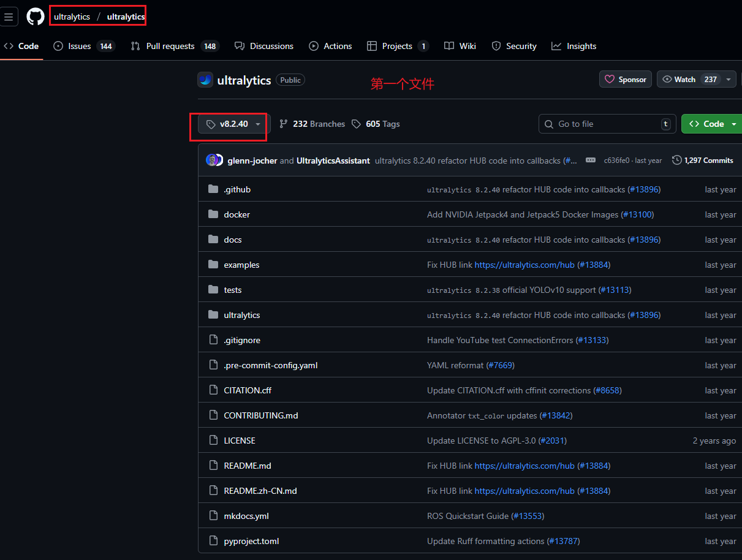This screenshot has height=560, width=742.
Task: Open the CONTRIBUTING.md file
Action: pyautogui.click(x=261, y=415)
